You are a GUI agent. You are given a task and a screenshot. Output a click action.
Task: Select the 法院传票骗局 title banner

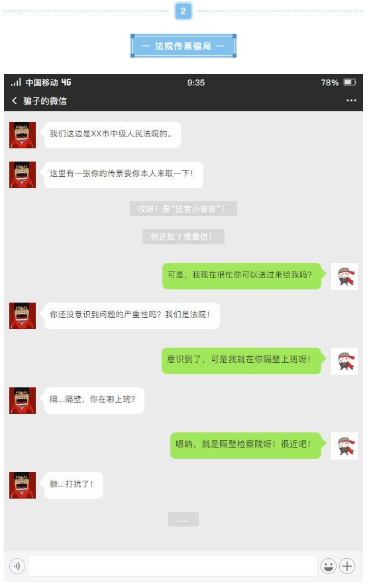(183, 46)
